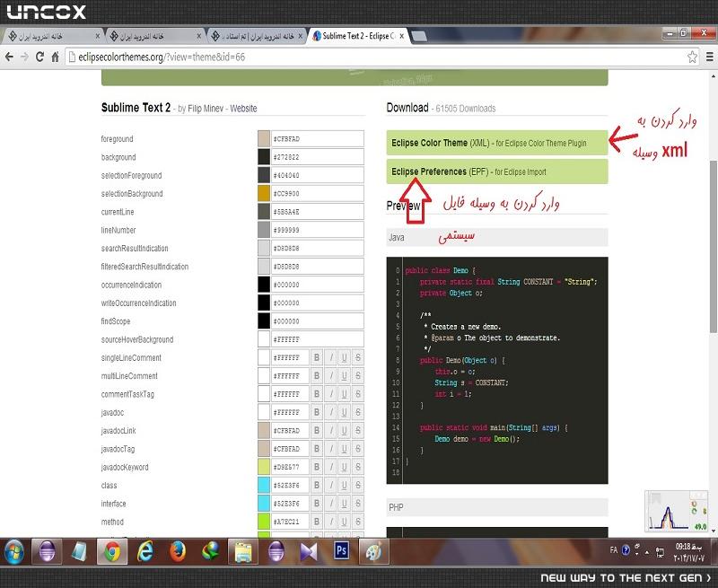Click the searchResultIndication label
The image size is (718, 588).
[135, 248]
